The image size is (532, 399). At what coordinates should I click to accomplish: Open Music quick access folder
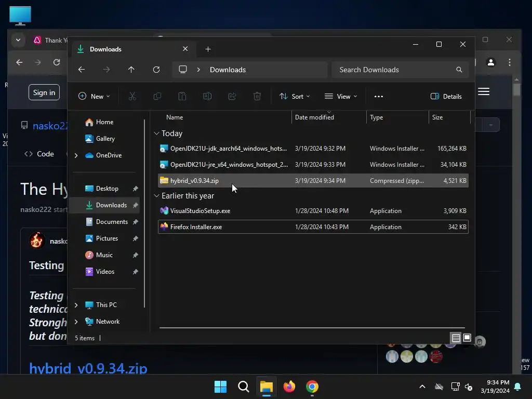[x=105, y=255]
